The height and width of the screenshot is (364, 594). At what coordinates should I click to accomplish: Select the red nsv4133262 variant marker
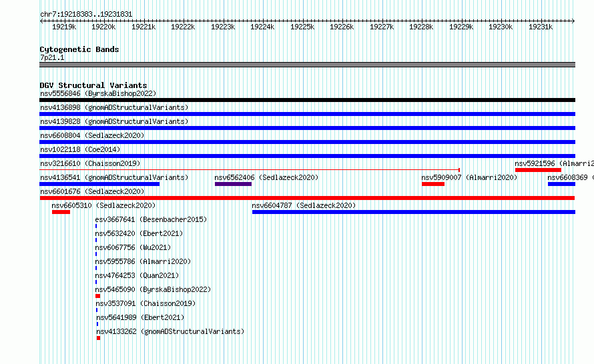tap(99, 338)
